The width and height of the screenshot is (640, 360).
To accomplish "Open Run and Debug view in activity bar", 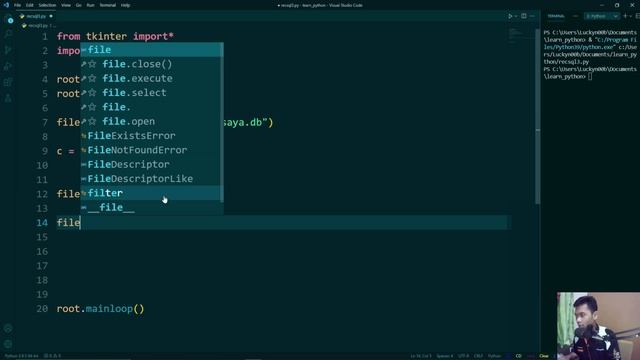I will [x=8, y=66].
